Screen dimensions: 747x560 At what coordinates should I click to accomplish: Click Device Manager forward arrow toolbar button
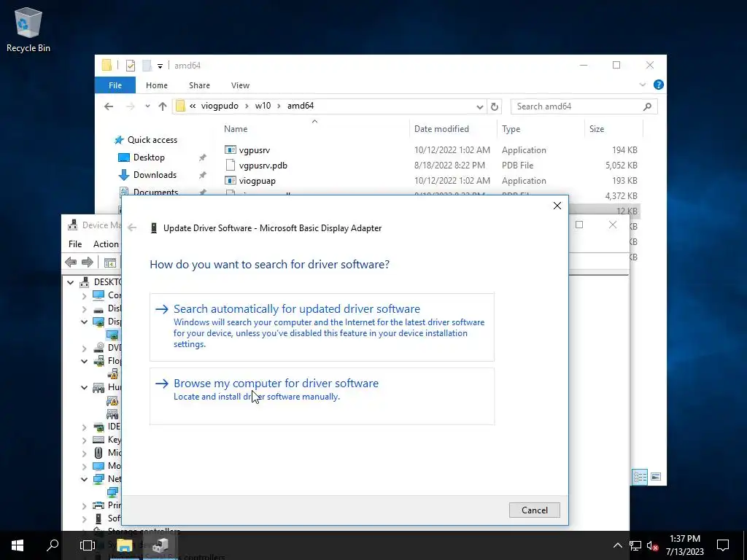tap(88, 262)
